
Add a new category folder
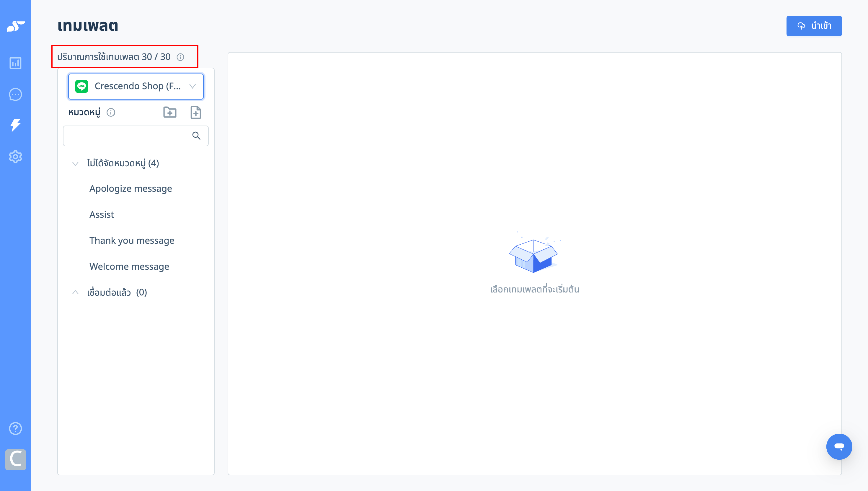(170, 112)
